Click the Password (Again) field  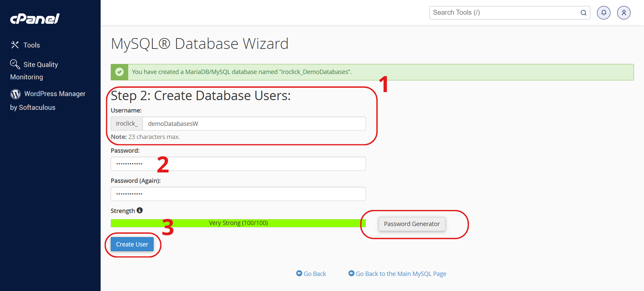238,194
